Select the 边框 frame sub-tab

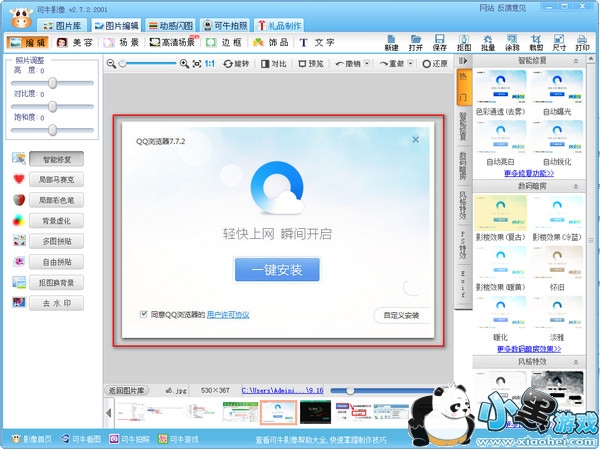point(223,42)
